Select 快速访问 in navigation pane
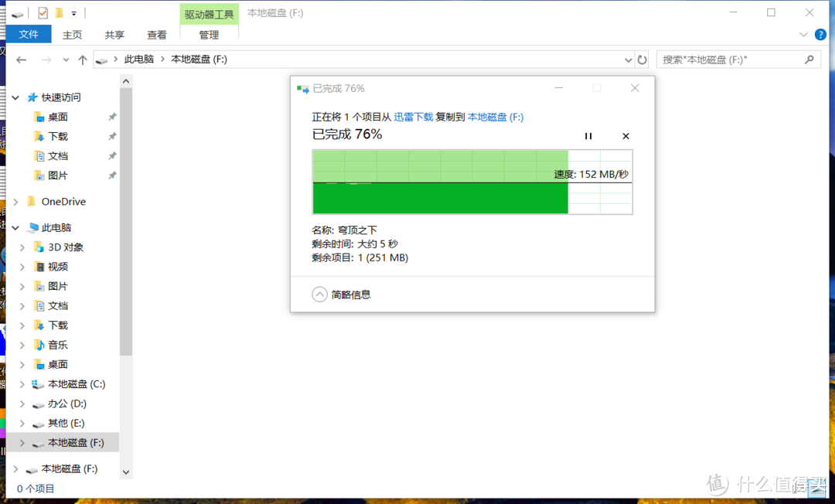Image resolution: width=835 pixels, height=504 pixels. [x=61, y=97]
